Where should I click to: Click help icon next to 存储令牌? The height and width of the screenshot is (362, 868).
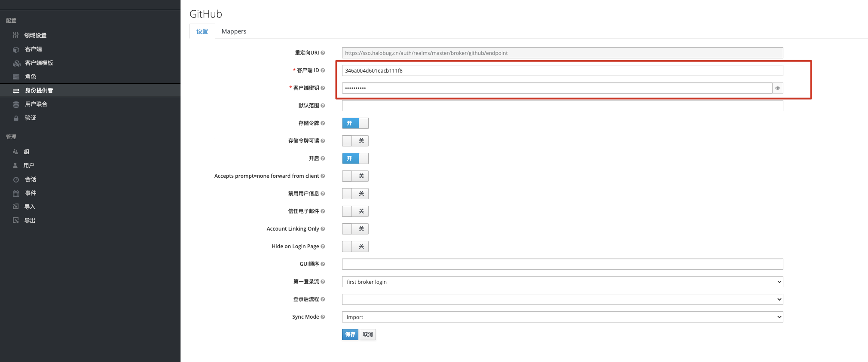[x=323, y=123]
